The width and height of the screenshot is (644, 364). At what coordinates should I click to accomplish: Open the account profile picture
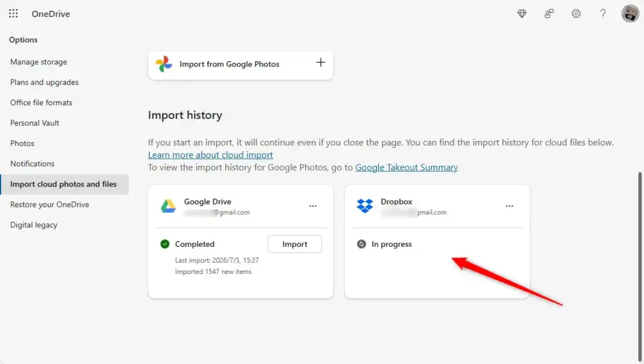click(630, 14)
